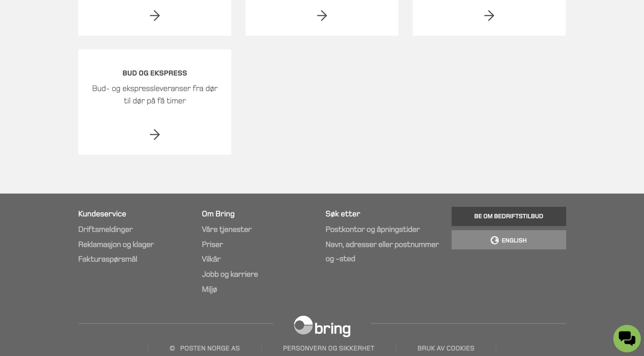The width and height of the screenshot is (644, 356).
Task: Click the arrow in Bud og Ekspress card
Action: coord(155,134)
